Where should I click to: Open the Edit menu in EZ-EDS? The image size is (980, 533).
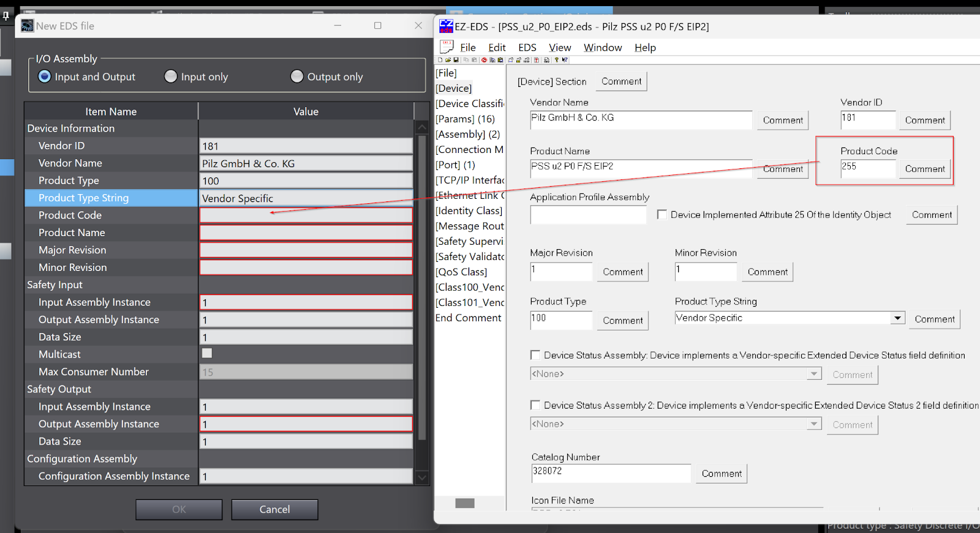coord(497,47)
